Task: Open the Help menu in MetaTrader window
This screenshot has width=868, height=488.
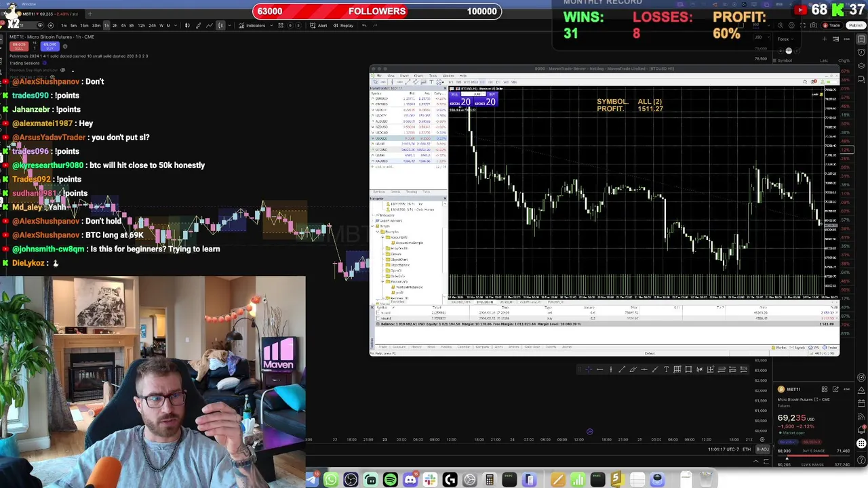Action: pos(463,75)
